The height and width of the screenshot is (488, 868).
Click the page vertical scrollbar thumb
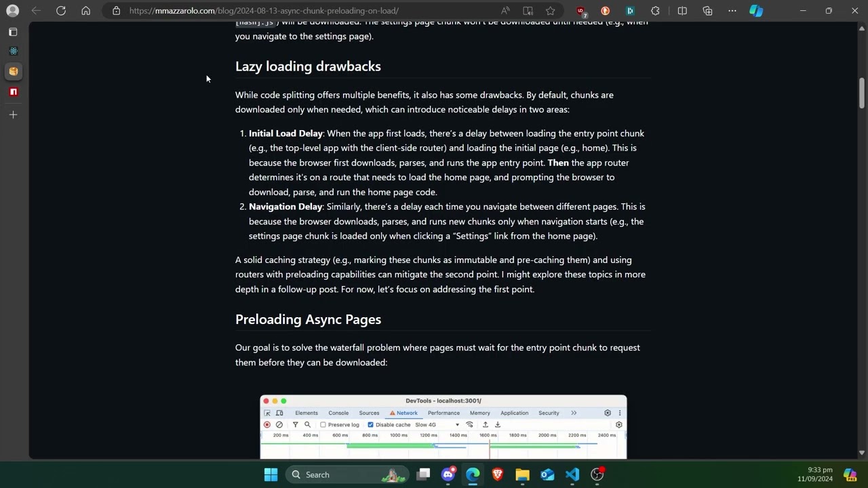click(x=862, y=93)
